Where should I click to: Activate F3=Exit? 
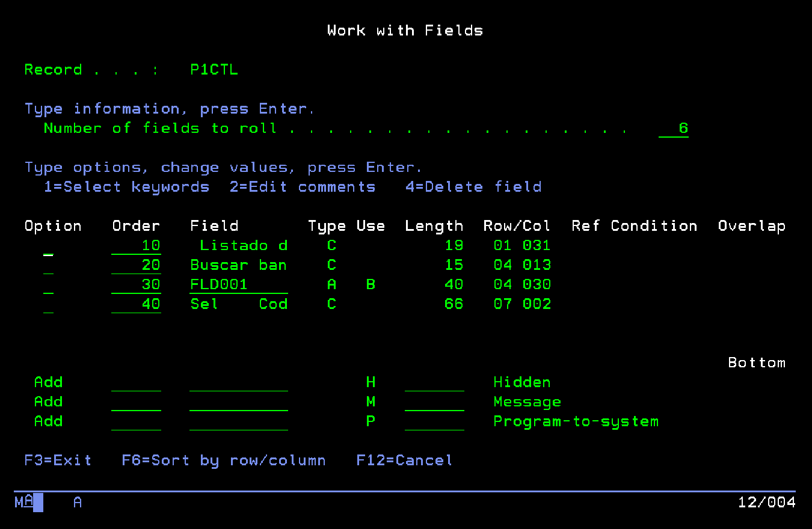pos(57,460)
